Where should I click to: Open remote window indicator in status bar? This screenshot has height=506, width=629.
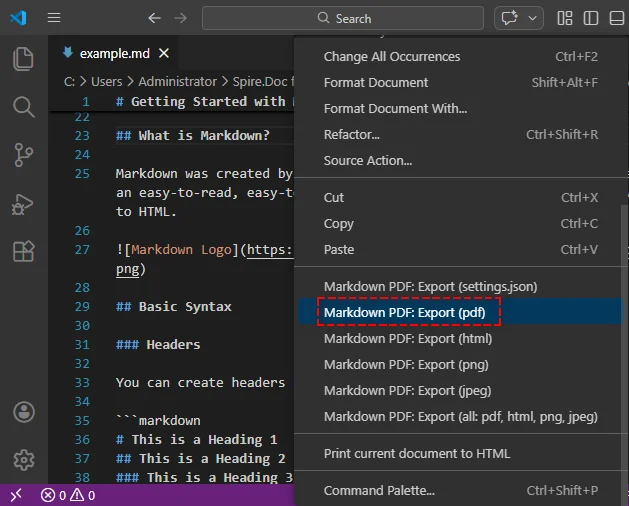(16, 495)
